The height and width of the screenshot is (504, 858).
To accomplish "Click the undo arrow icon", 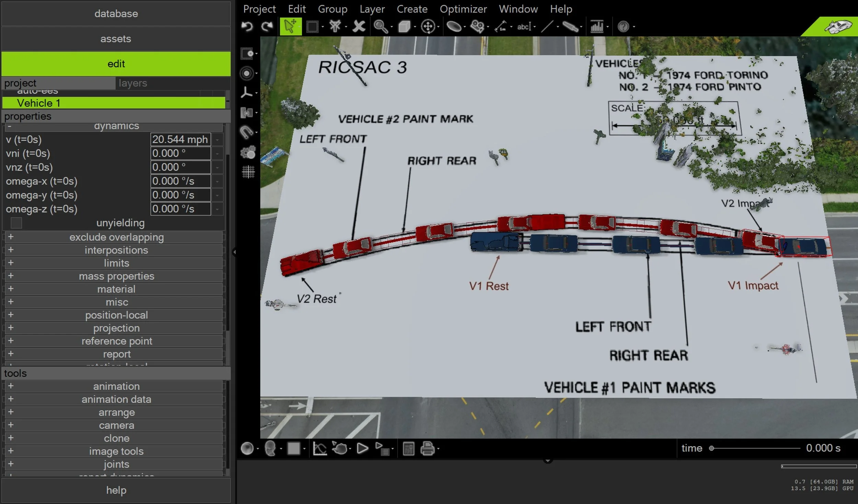I will click(247, 26).
